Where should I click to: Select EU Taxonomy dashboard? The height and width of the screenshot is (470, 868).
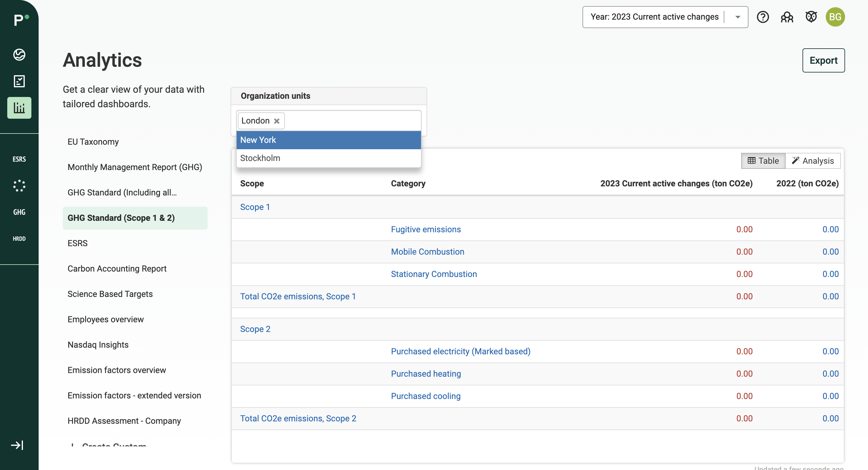[x=93, y=142]
